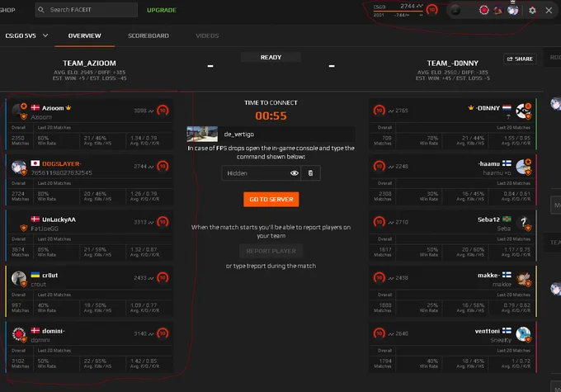The width and height of the screenshot is (561, 392).
Task: Click -D0NNY's level 10 skill badge
Action: click(x=379, y=111)
